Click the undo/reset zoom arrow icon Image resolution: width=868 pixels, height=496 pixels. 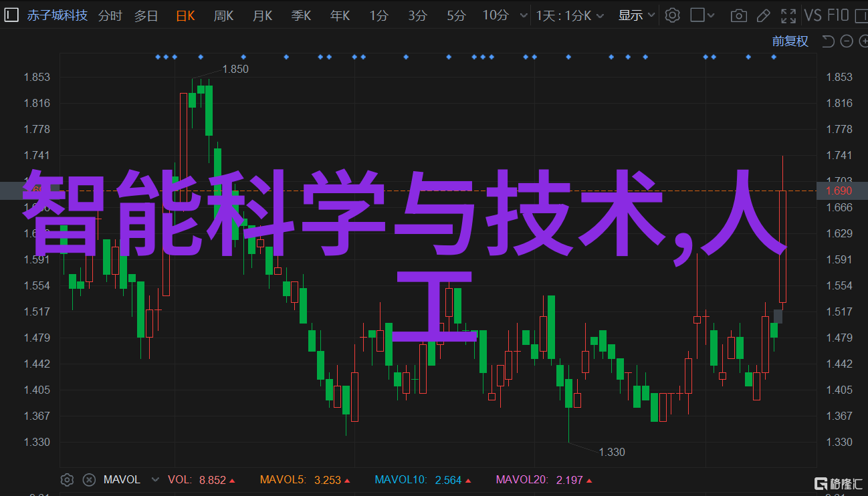coord(828,41)
